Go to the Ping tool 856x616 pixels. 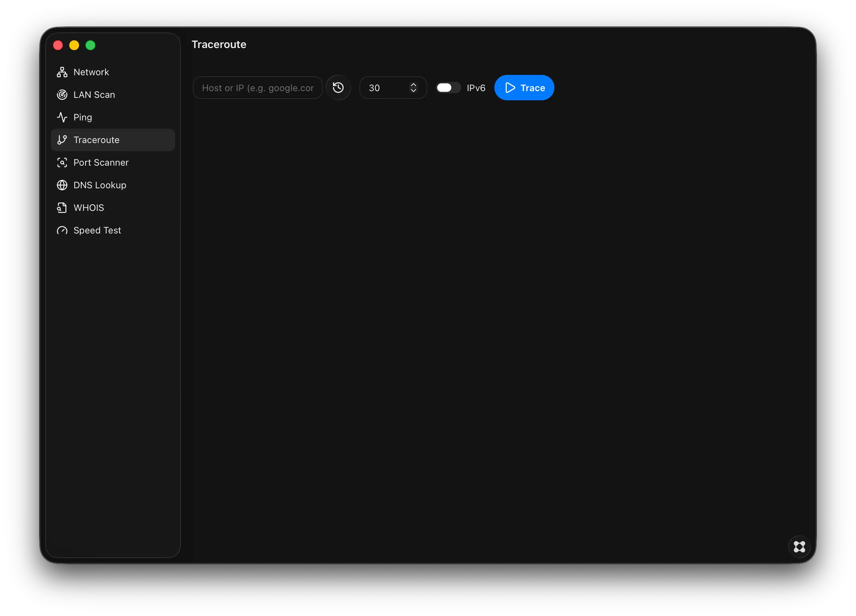(113, 117)
